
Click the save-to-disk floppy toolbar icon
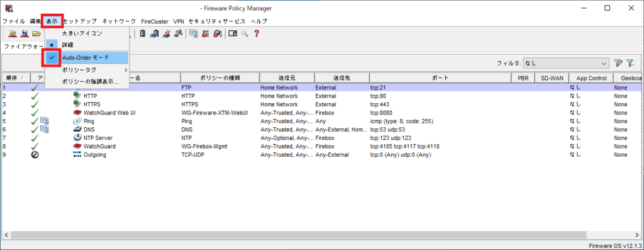pos(25,34)
